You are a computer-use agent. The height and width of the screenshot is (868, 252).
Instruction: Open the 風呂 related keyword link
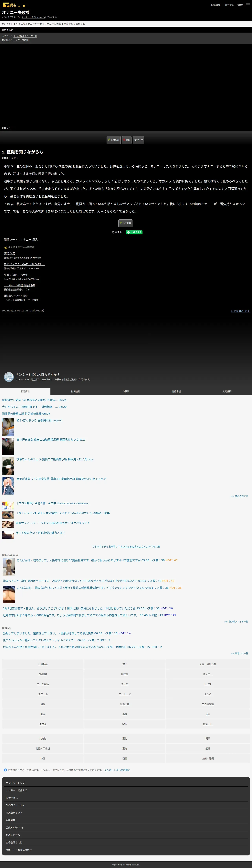pyautogui.click(x=35, y=240)
